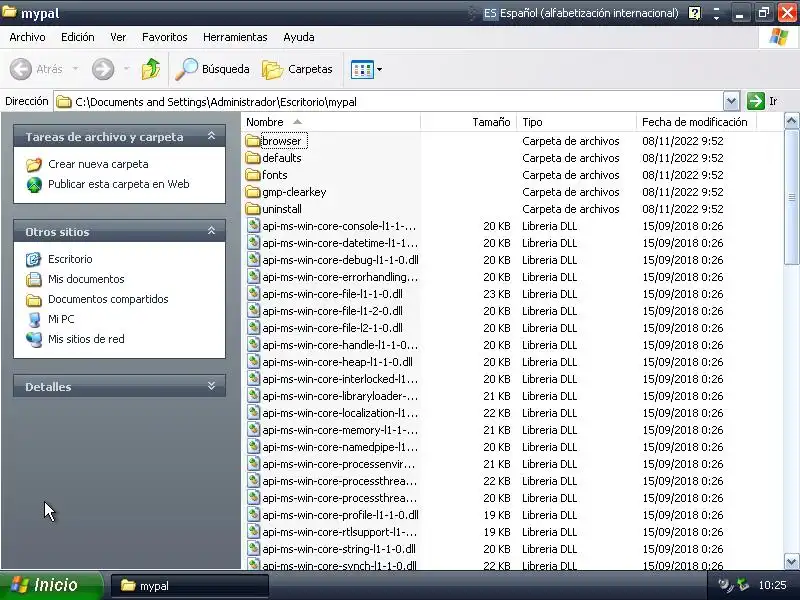Open the Forward history dropdown arrow
This screenshot has height=600, width=800.
click(x=126, y=68)
